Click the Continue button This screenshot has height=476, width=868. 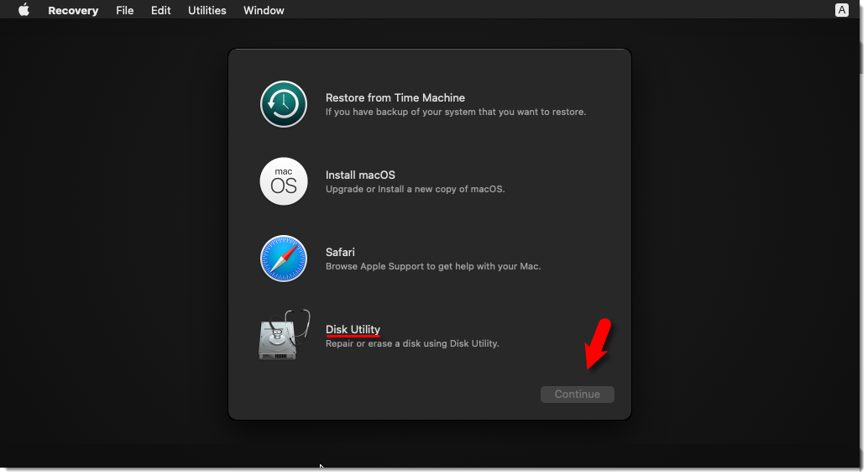[578, 394]
